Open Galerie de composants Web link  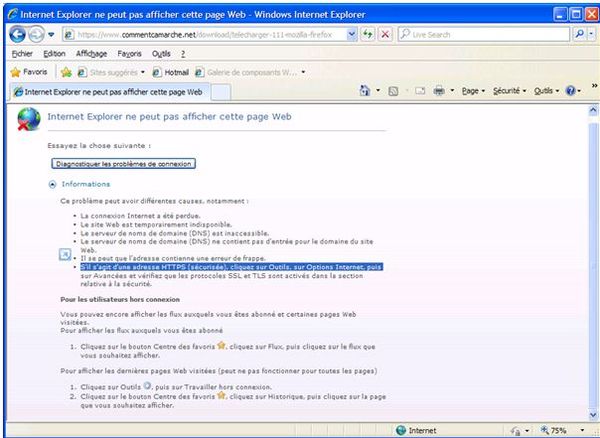[x=246, y=72]
